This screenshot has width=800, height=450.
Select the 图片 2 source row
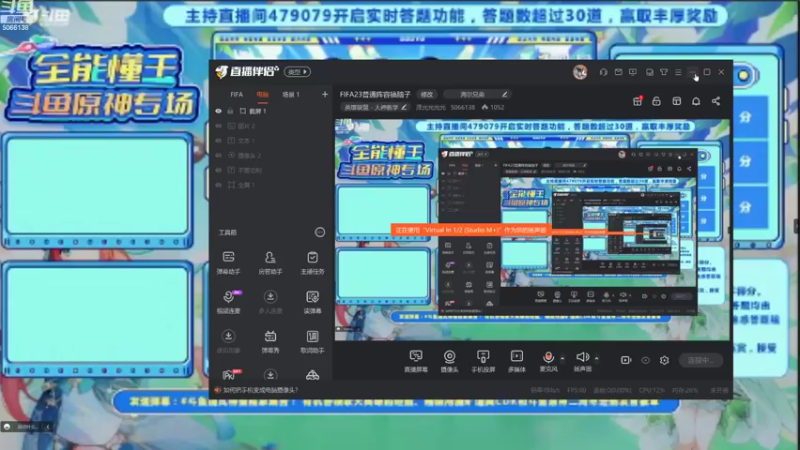click(x=270, y=126)
